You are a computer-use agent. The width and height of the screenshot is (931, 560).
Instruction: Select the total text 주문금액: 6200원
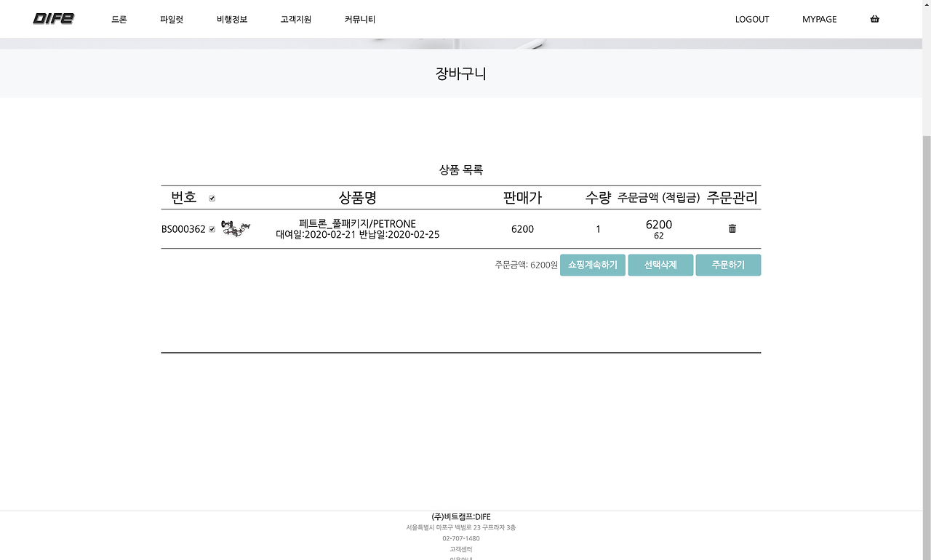526,265
